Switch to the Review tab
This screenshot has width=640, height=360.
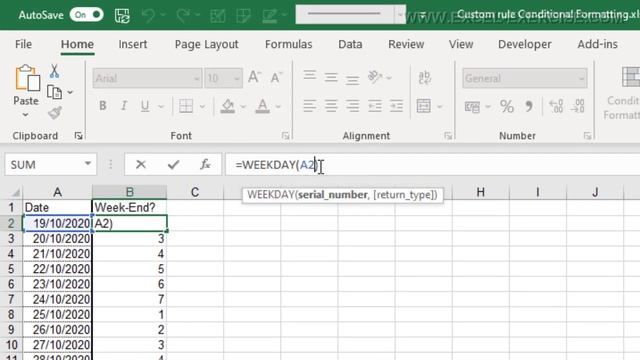coord(406,44)
